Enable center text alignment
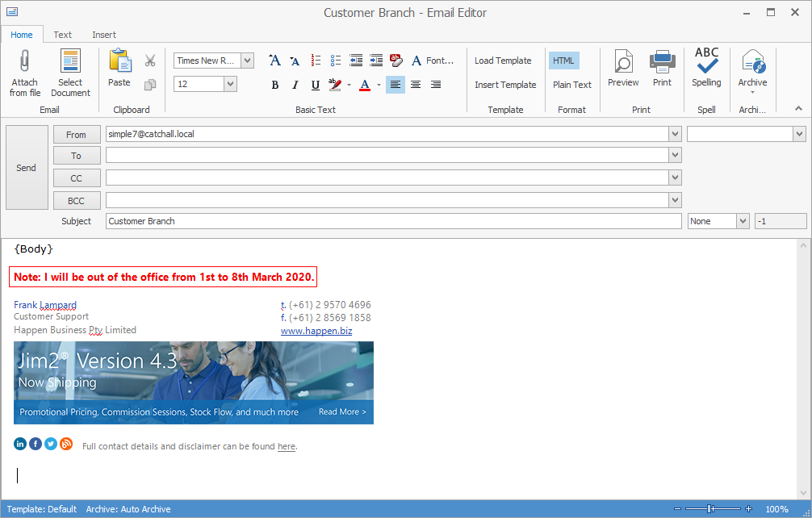Screen dimensions: 812x518 click(x=415, y=84)
